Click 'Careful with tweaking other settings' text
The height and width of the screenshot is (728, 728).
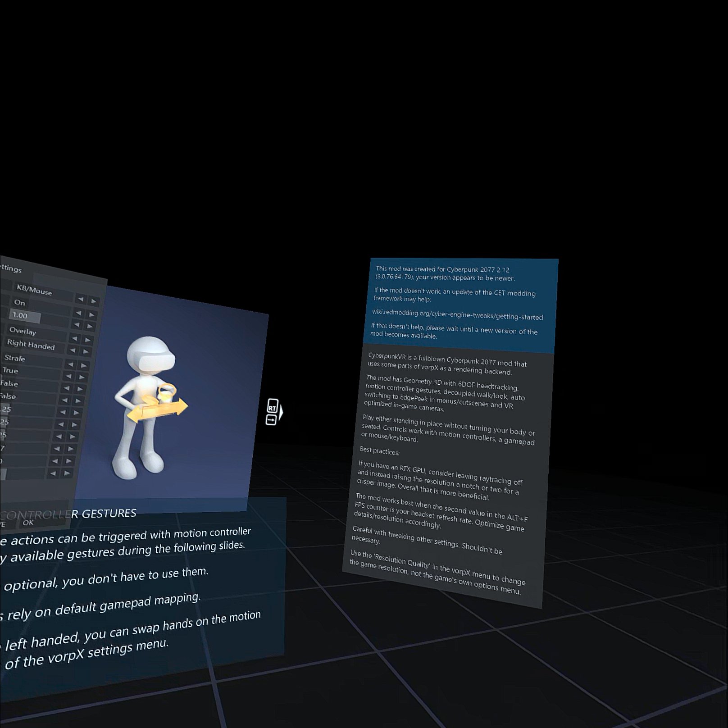click(x=427, y=540)
